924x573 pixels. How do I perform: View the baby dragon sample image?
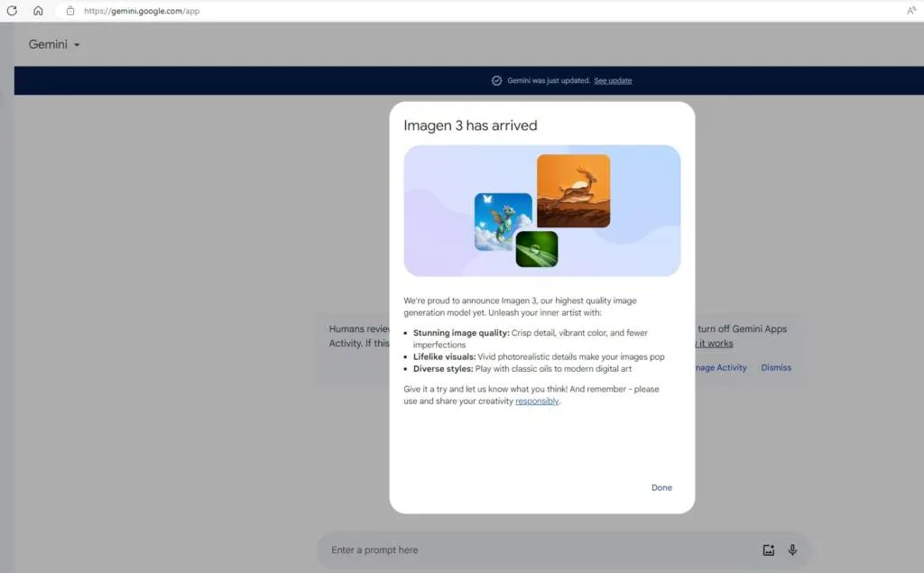click(503, 222)
